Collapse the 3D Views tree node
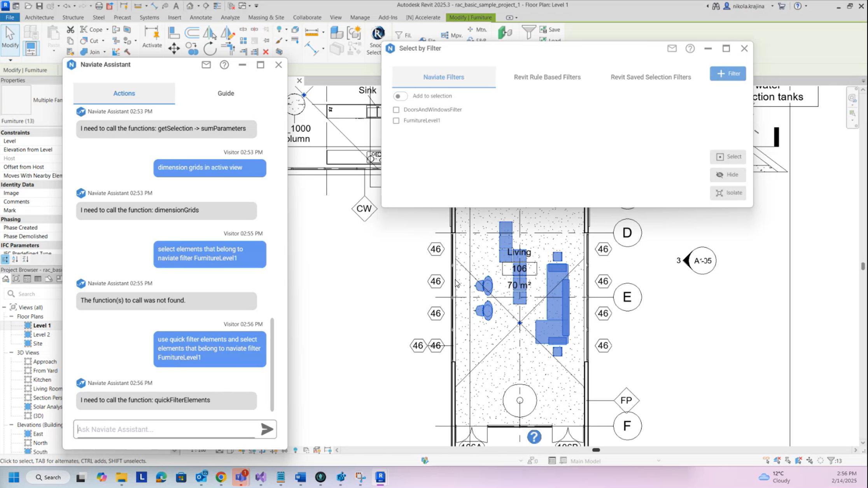The height and width of the screenshot is (488, 868). tap(11, 352)
